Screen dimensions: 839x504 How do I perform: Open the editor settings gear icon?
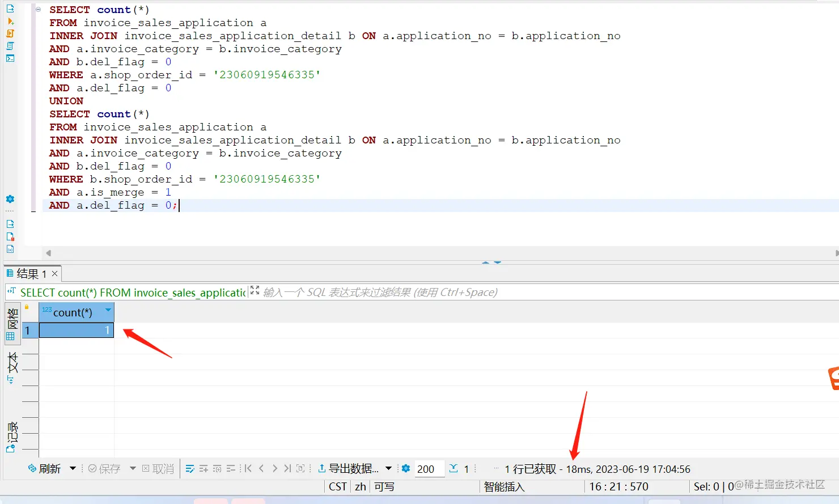(10, 199)
